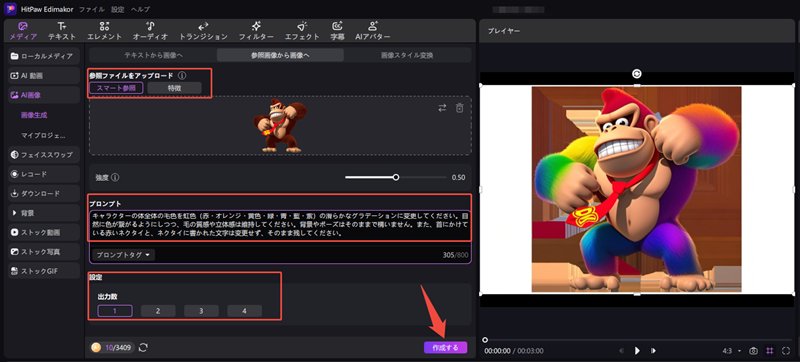This screenshot has width=800, height=362.
Task: Open the ファイル menu
Action: coord(92,10)
